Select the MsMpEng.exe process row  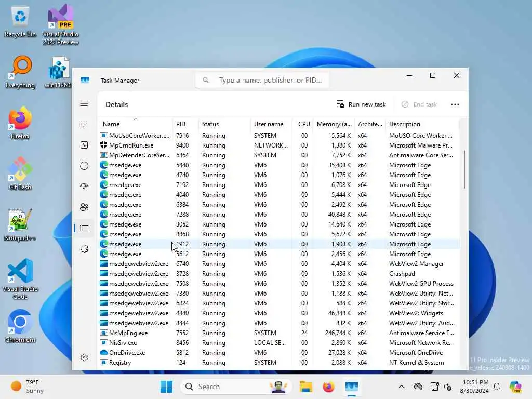coord(279,333)
